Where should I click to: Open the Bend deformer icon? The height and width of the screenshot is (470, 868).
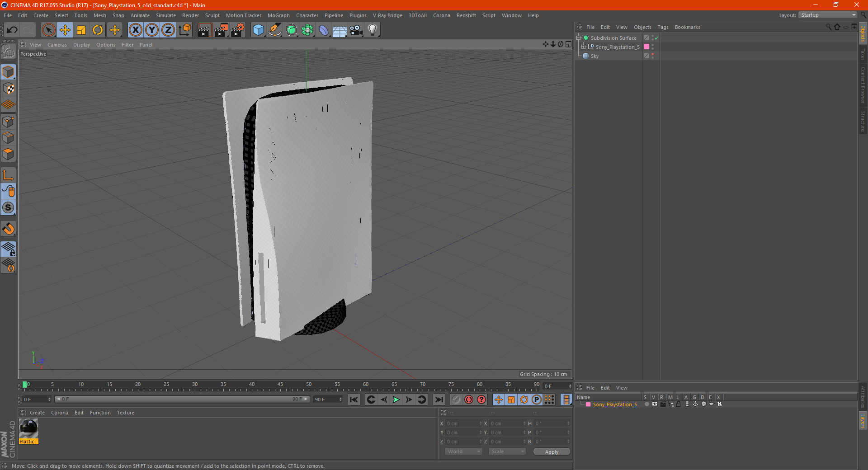click(x=324, y=30)
